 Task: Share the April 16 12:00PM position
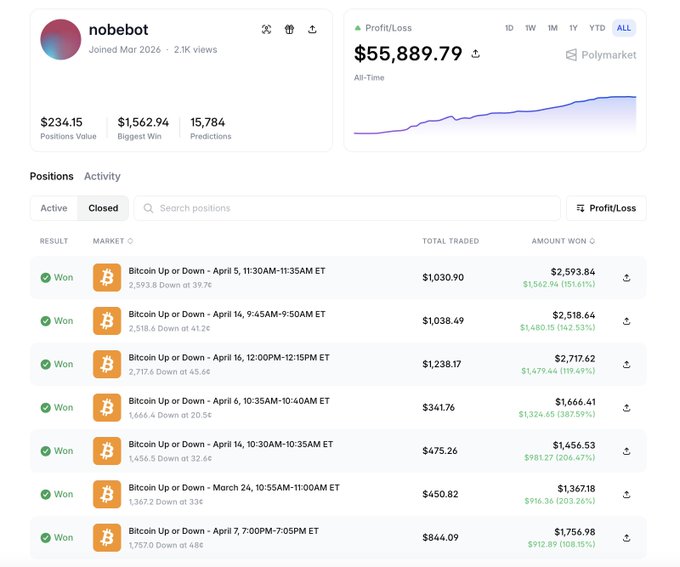point(626,364)
